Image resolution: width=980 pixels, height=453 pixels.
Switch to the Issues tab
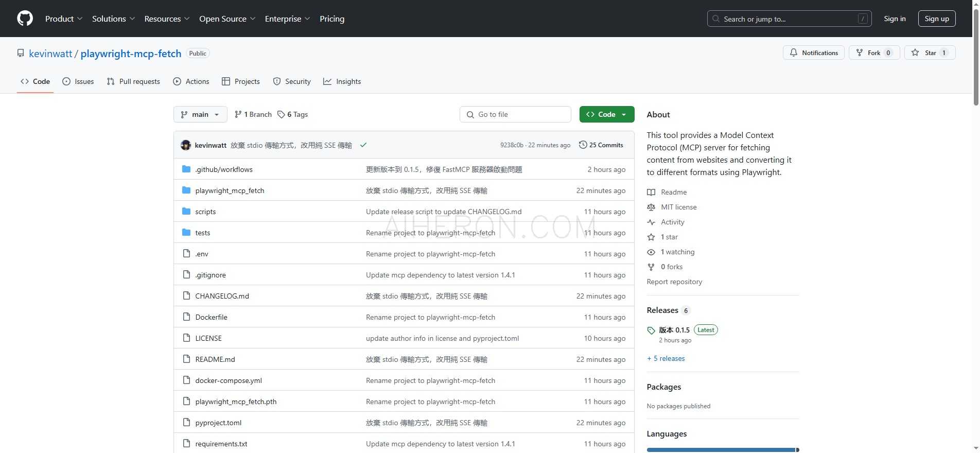pyautogui.click(x=78, y=81)
